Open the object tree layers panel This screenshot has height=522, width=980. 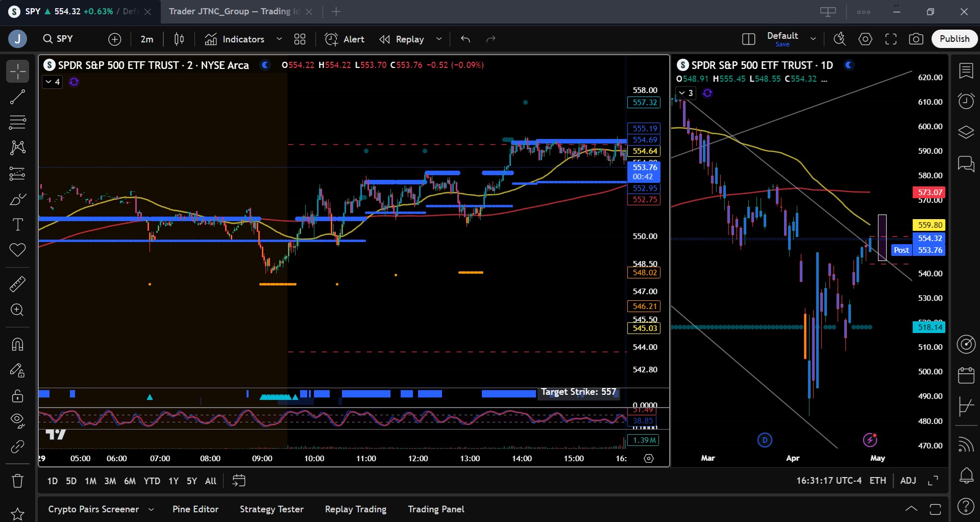tap(966, 132)
